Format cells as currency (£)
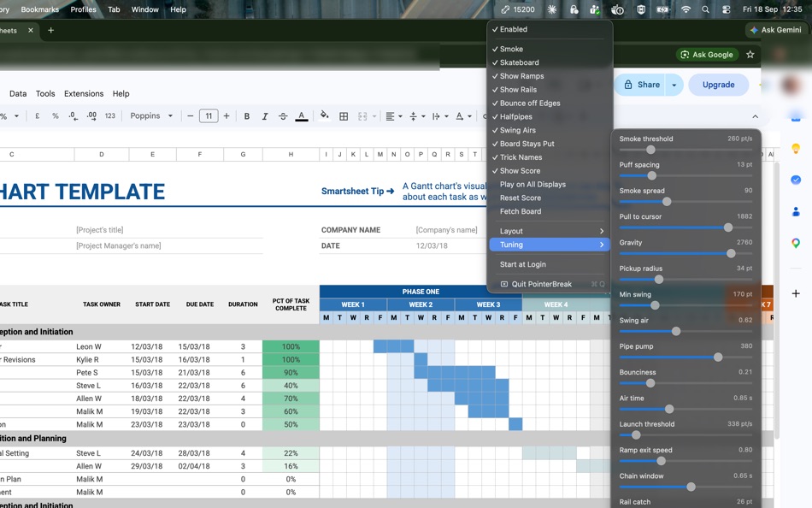 click(38, 116)
